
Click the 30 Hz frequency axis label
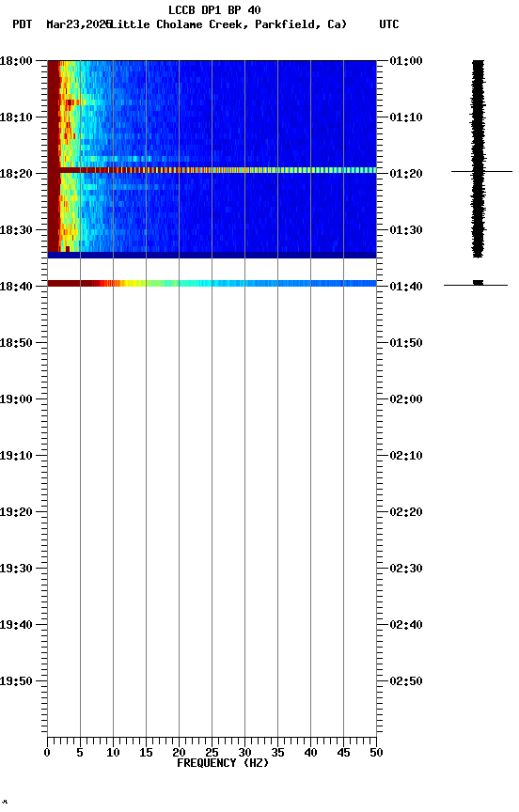click(x=244, y=753)
